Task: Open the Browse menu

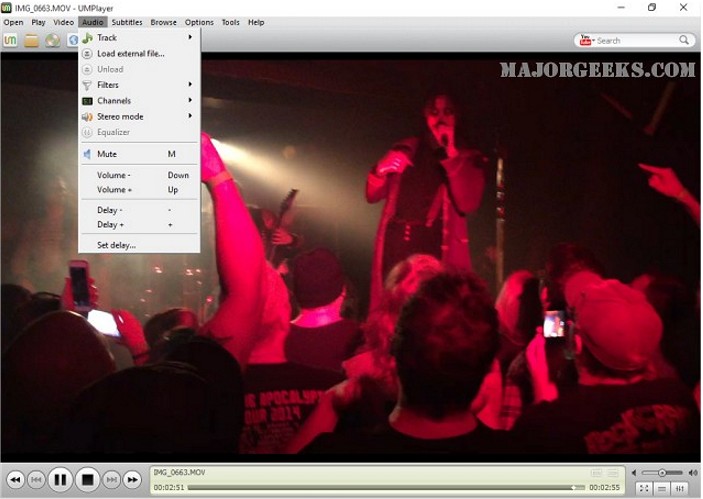Action: (163, 22)
